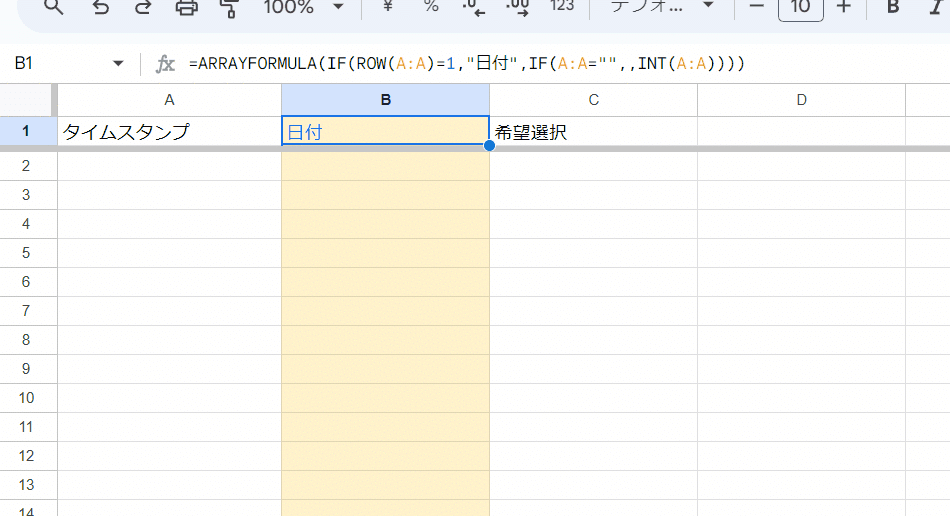Viewport: 950px width, 516px height.
Task: Increase font size with plus button
Action: pos(843,7)
